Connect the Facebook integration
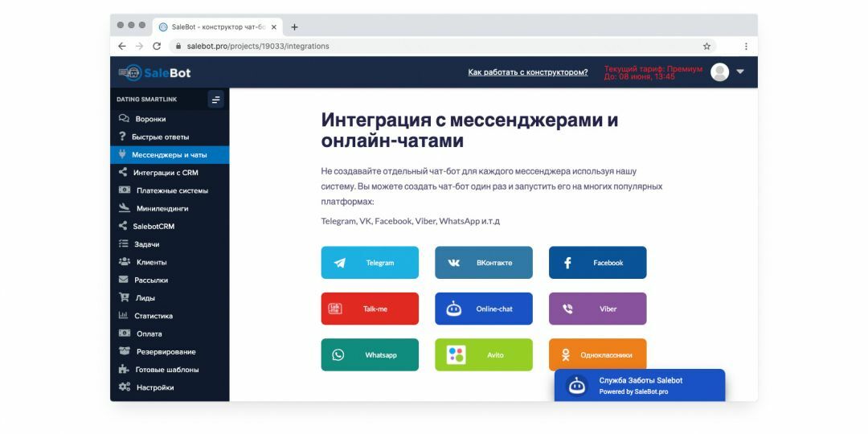Image resolution: width=868 pixels, height=434 pixels. 598,262
